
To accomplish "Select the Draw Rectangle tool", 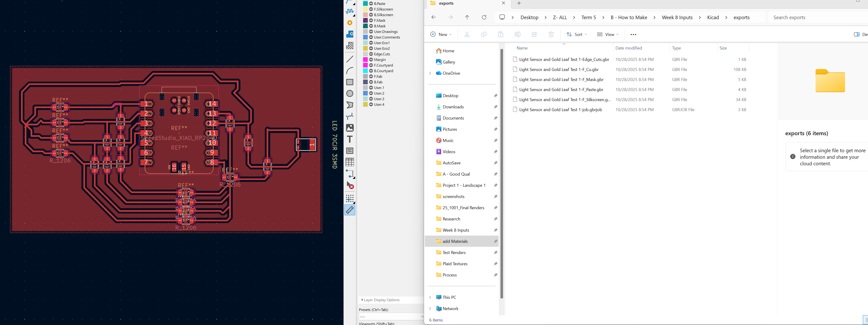I will coord(350,82).
